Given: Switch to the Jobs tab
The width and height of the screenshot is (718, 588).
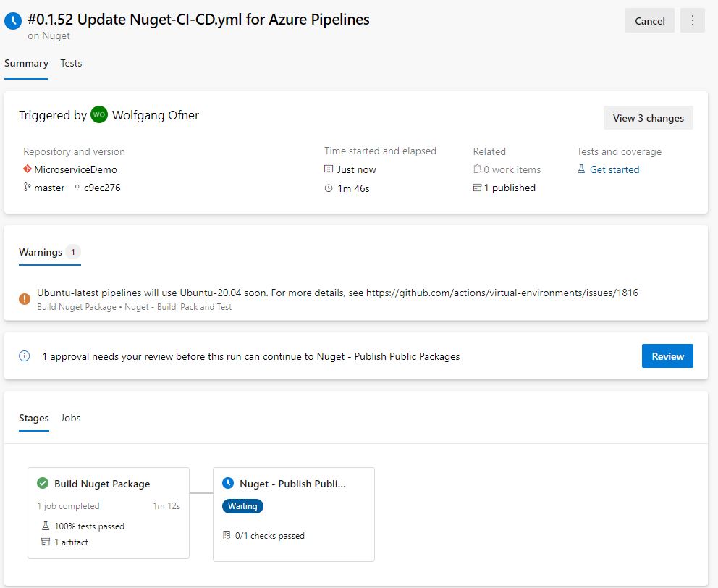Looking at the screenshot, I should coord(71,418).
